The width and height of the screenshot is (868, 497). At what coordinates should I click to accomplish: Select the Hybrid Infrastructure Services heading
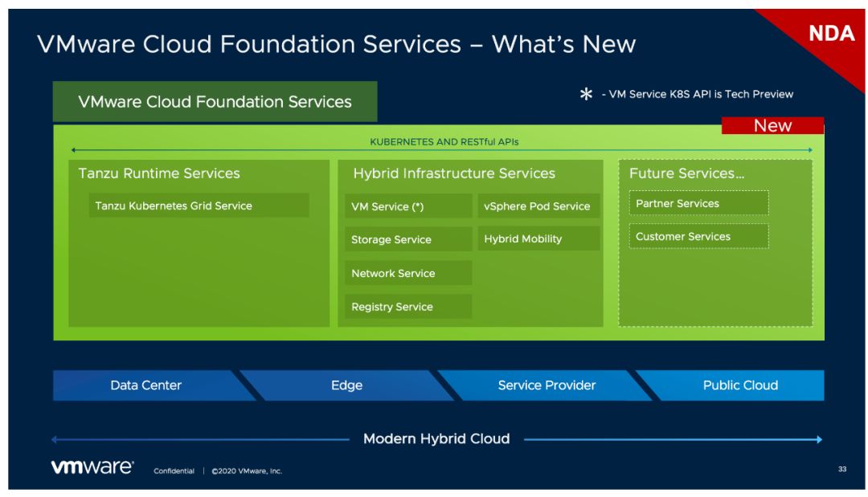tap(454, 173)
